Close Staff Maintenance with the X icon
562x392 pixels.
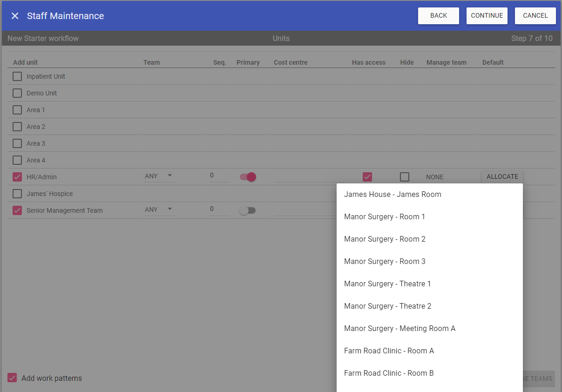(15, 16)
